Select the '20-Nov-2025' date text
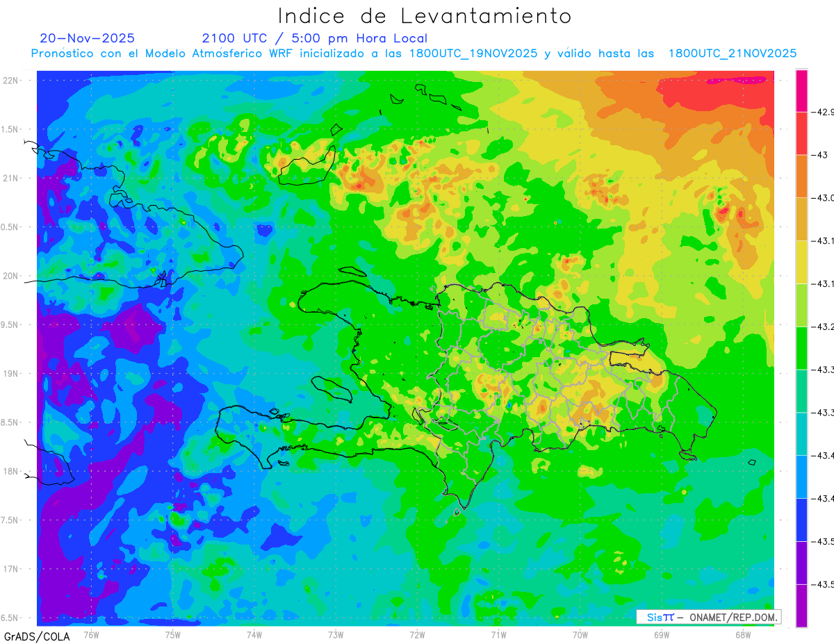834x644 pixels. point(88,38)
